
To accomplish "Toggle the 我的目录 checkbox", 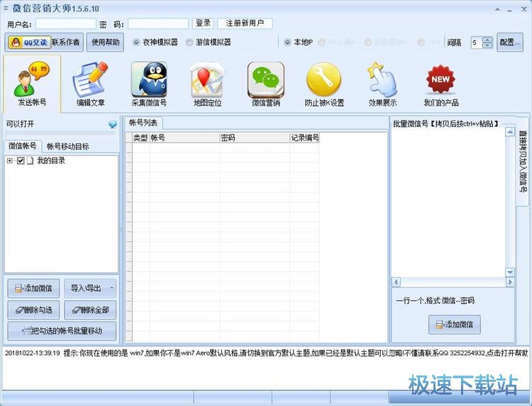I will click(x=21, y=160).
